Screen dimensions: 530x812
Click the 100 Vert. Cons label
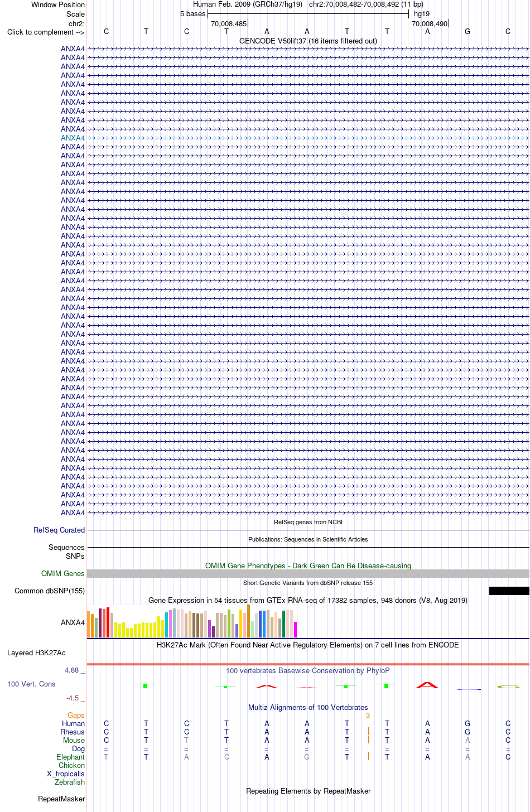click(x=32, y=684)
